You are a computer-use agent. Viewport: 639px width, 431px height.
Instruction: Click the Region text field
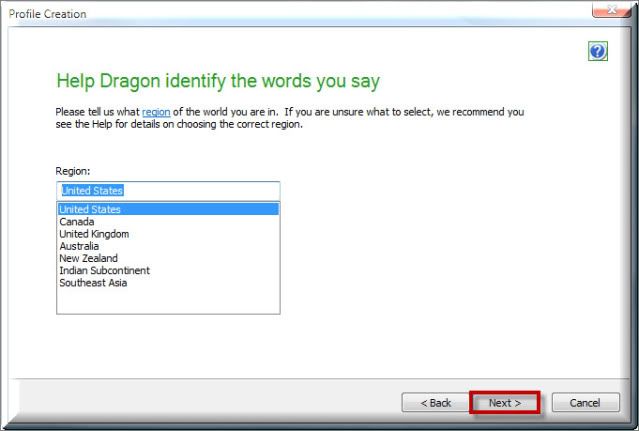[168, 191]
